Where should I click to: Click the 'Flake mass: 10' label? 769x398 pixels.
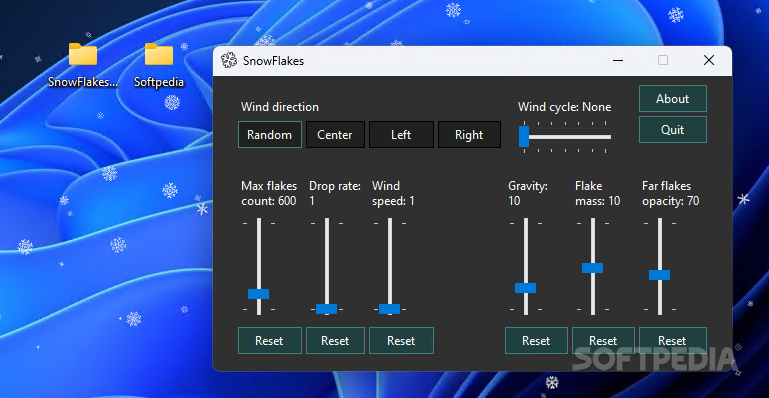pyautogui.click(x=598, y=194)
